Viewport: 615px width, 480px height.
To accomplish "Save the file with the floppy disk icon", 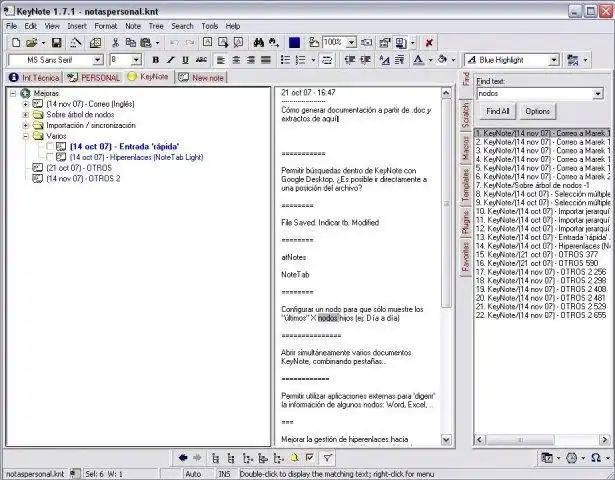I will tap(56, 42).
